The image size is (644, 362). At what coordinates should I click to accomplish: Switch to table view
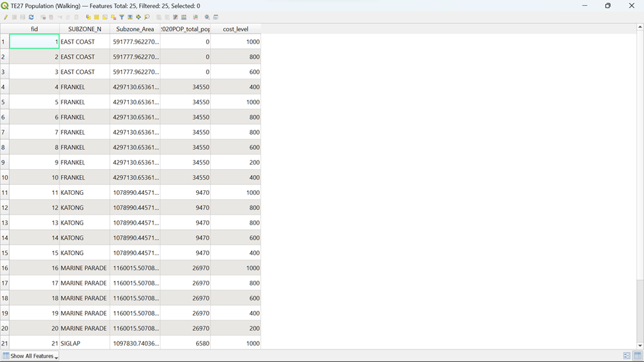coord(637,356)
